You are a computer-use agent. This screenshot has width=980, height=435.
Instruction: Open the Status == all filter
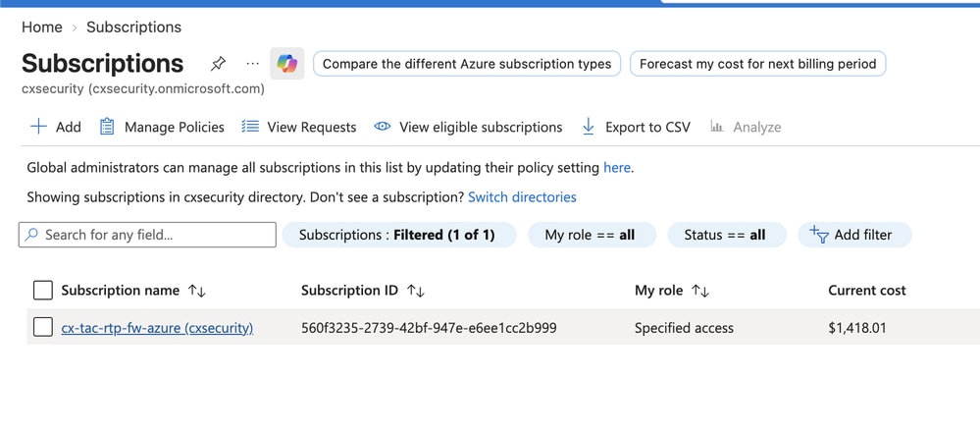(x=727, y=235)
